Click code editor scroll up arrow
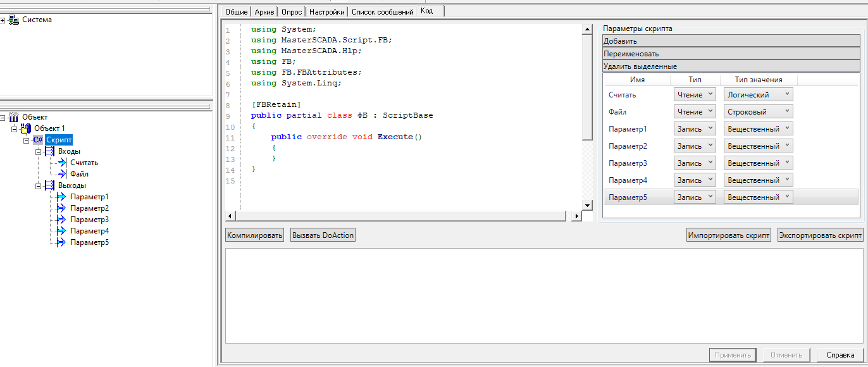This screenshot has width=868, height=367. [x=587, y=29]
